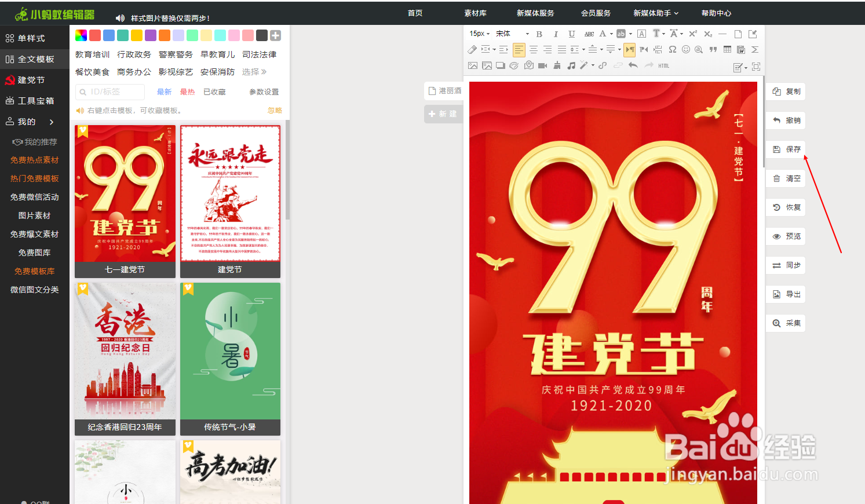Screen dimensions: 865x504
Task: Insert a special character (Omega)
Action: (x=673, y=50)
